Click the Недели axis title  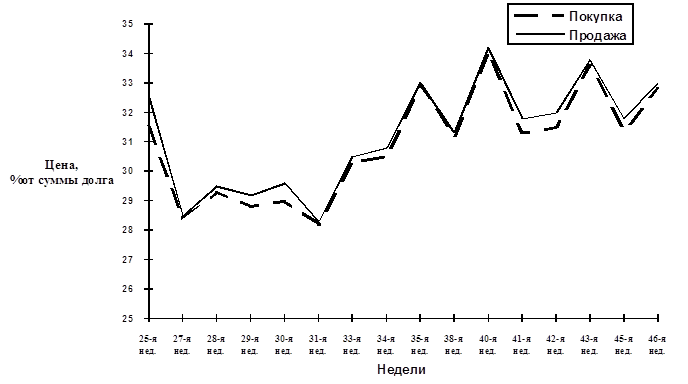click(401, 370)
